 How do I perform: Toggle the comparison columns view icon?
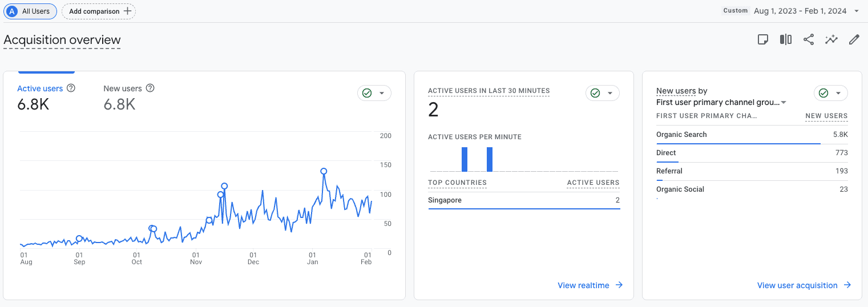pyautogui.click(x=786, y=39)
